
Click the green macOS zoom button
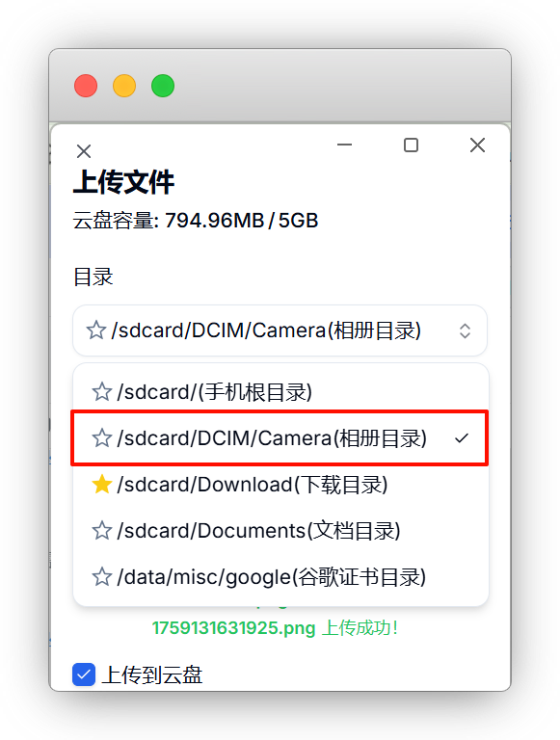pos(163,86)
